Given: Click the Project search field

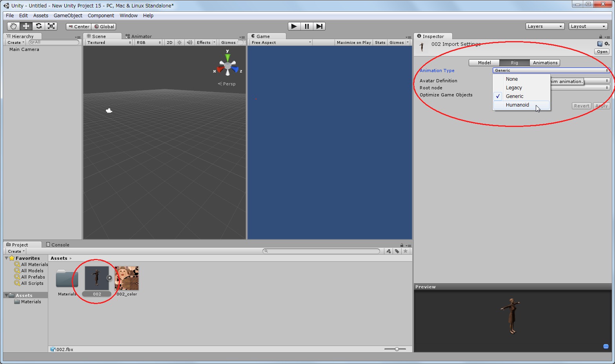Looking at the screenshot, I should [x=321, y=251].
